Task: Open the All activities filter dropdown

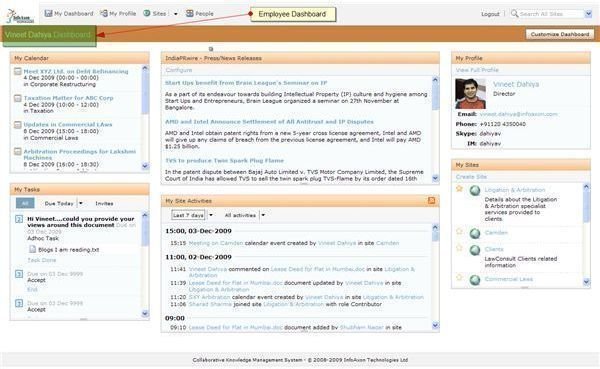Action: click(x=263, y=215)
